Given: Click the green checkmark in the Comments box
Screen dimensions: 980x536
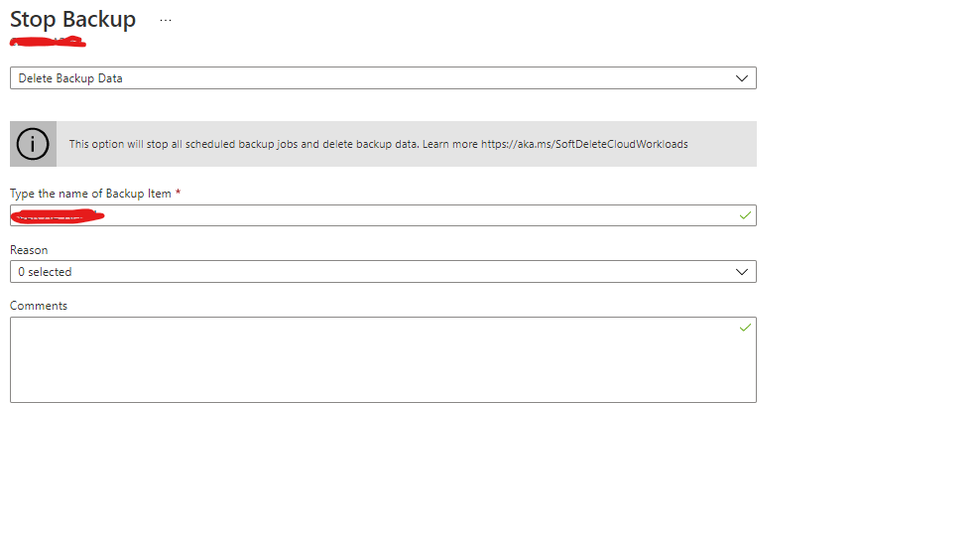Looking at the screenshot, I should pyautogui.click(x=745, y=327).
